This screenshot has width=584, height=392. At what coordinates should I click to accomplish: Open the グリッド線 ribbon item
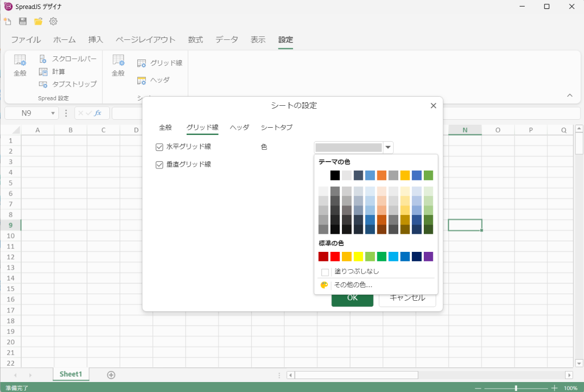pos(160,63)
